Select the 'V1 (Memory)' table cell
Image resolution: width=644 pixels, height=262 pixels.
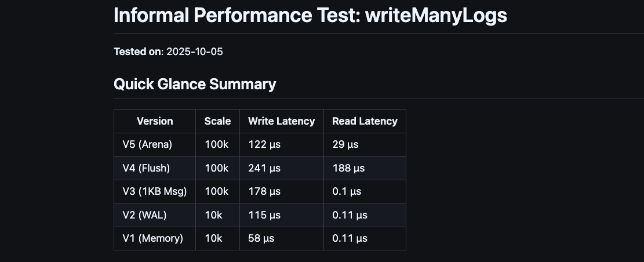tap(152, 238)
